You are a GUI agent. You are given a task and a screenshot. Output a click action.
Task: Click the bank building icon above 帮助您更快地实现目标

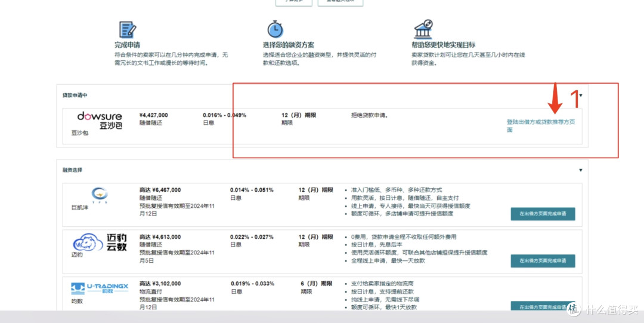tap(423, 29)
